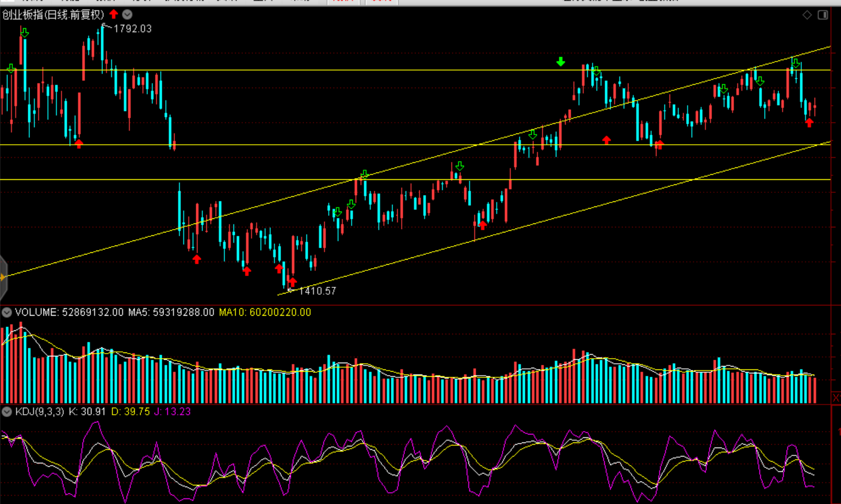Image resolution: width=841 pixels, height=504 pixels.
Task: Expand the VOLUME indicator dropdown
Action: pyautogui.click(x=7, y=312)
